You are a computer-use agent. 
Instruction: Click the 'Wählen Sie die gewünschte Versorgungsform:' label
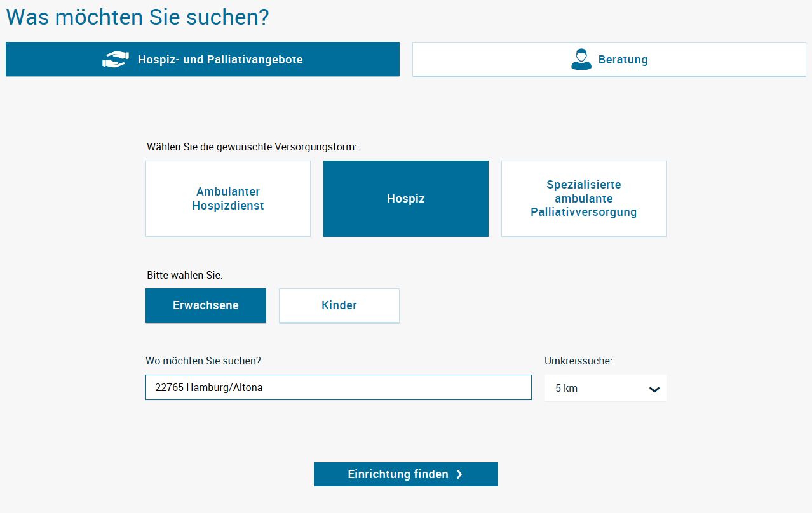(252, 147)
